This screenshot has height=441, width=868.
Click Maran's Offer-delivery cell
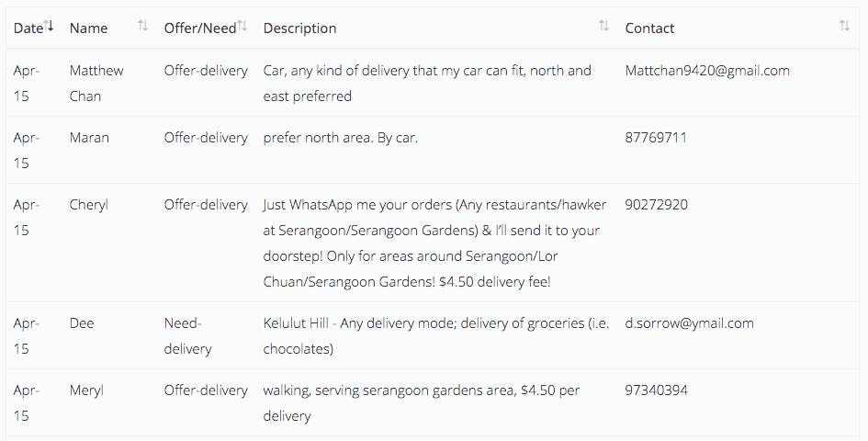pos(206,138)
